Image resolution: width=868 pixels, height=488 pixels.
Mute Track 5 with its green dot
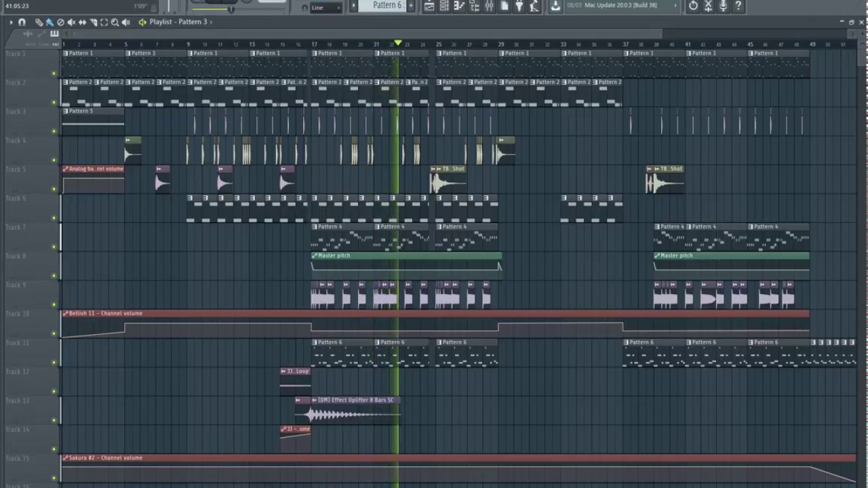click(54, 189)
